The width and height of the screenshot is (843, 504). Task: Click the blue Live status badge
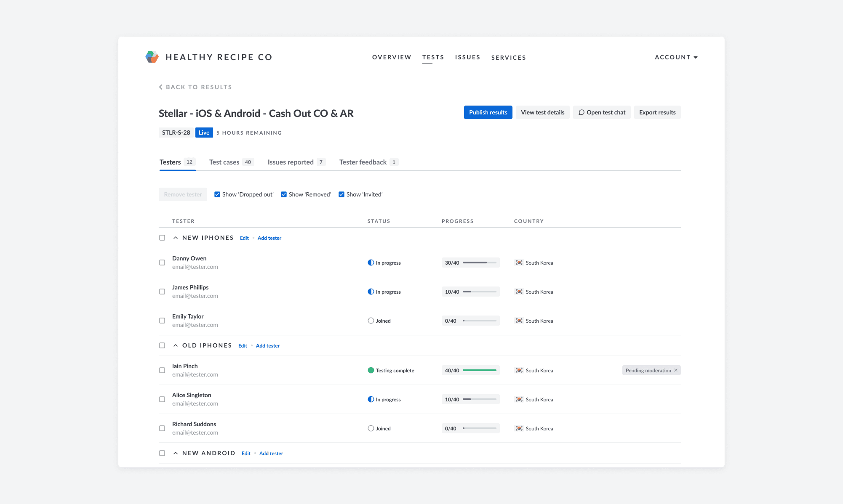[x=204, y=133]
